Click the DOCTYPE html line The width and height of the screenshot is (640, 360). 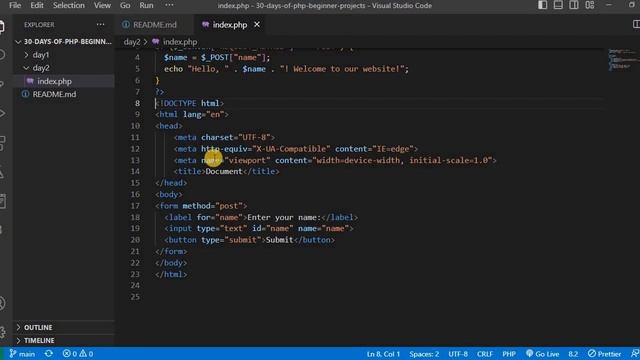coord(189,103)
